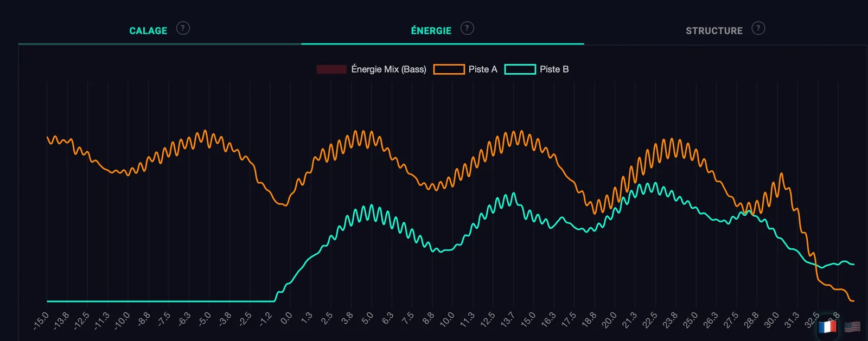This screenshot has height=341, width=868.
Task: Open help icon next to ÉNERGIE
Action: (467, 28)
